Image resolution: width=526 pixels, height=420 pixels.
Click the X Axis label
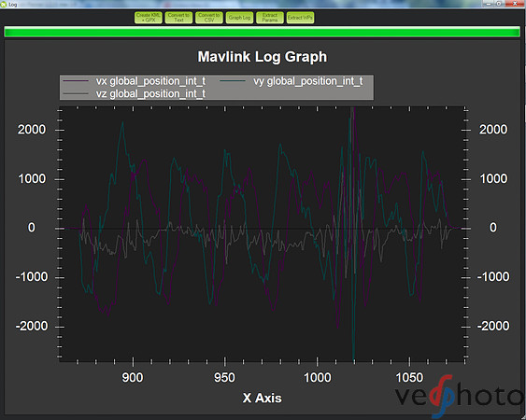[263, 399]
